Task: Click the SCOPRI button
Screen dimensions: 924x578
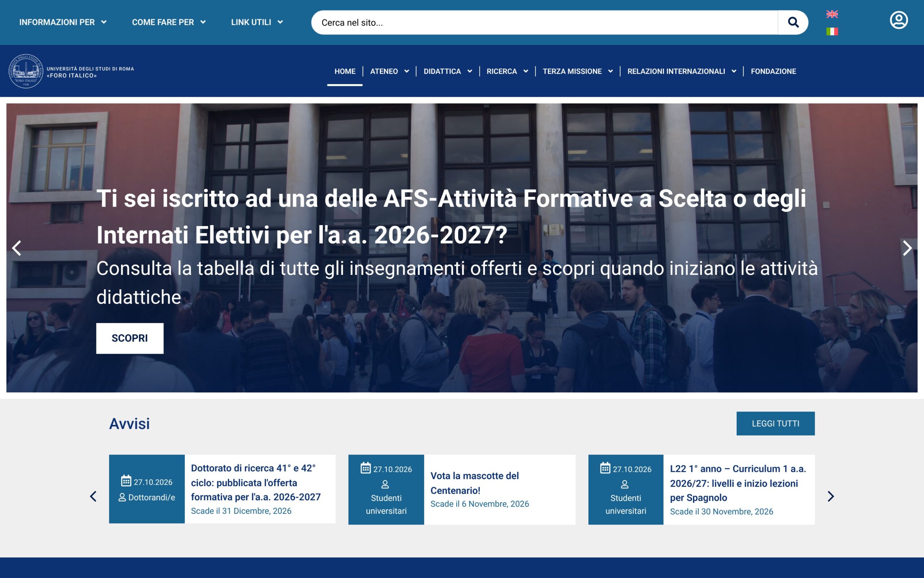Action: [130, 338]
